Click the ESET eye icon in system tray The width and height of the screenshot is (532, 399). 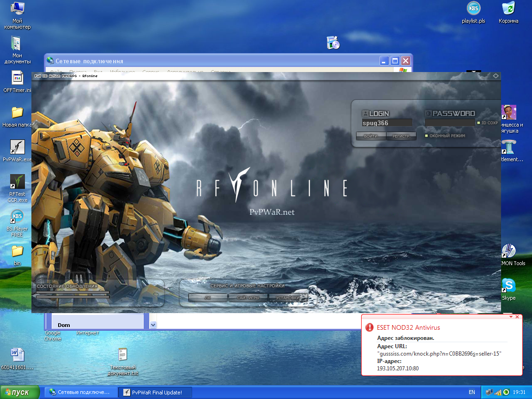click(506, 392)
